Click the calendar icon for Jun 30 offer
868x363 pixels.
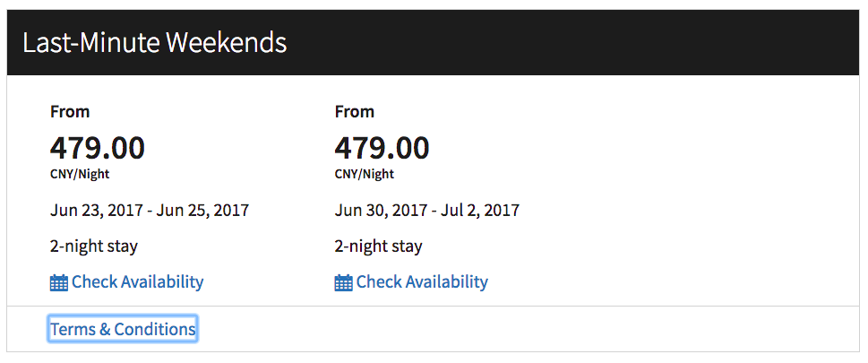point(343,282)
